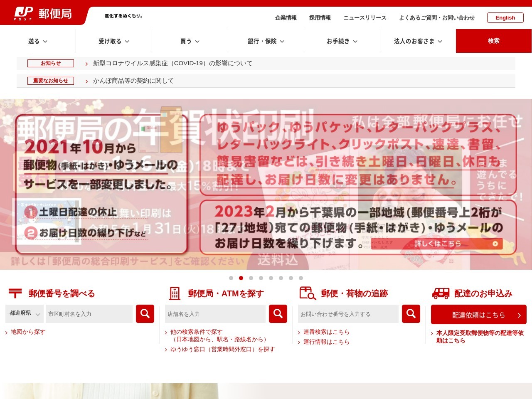Click the parcel tracking icon beside 郵便・荷物の追跡
The height and width of the screenshot is (399, 532).
[x=308, y=293]
